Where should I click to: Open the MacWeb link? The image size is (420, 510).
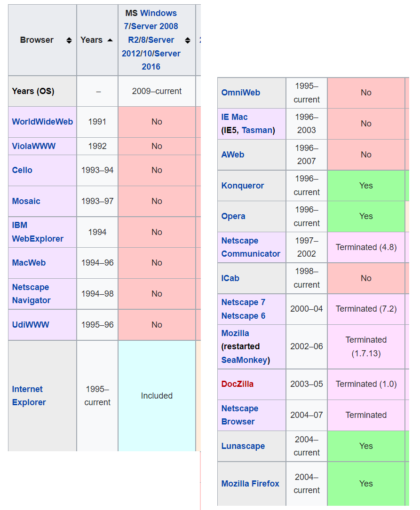click(29, 262)
